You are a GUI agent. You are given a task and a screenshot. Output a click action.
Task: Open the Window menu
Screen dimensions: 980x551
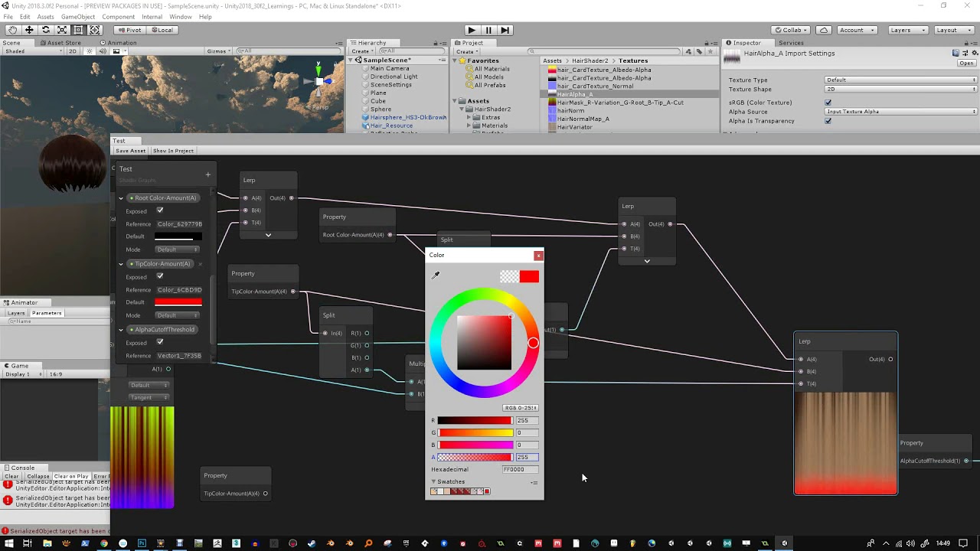pyautogui.click(x=181, y=16)
